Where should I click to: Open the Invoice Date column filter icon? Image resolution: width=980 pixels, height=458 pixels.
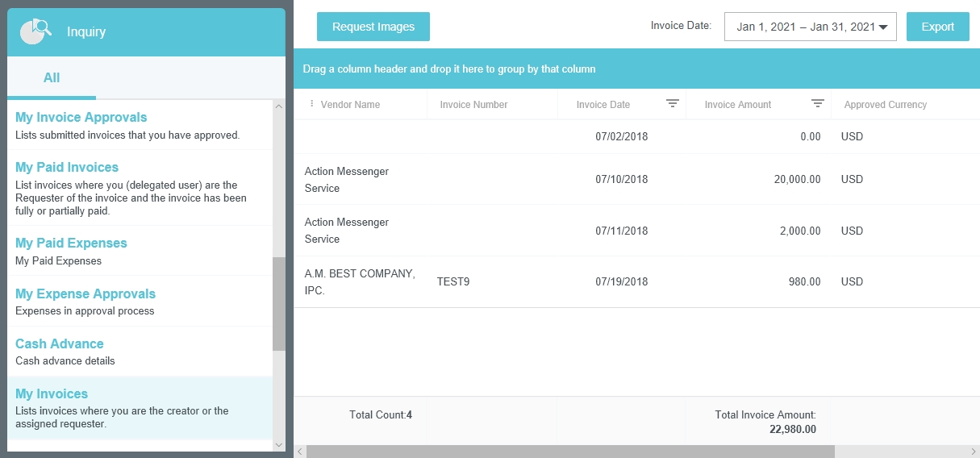click(x=672, y=104)
